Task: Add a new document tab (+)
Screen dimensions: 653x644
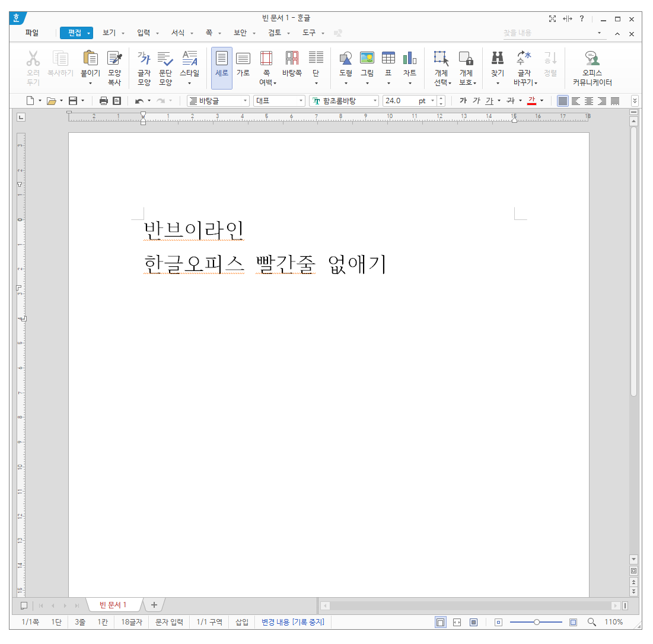Action: [x=154, y=605]
